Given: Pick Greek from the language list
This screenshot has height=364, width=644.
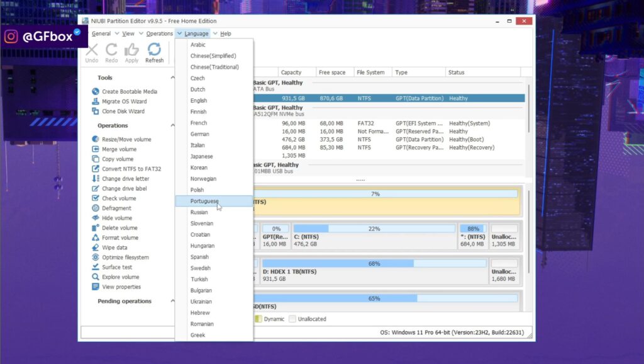Looking at the screenshot, I should click(214, 335).
